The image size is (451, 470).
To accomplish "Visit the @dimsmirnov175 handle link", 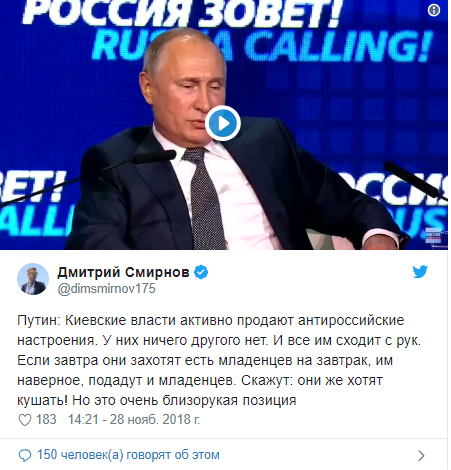I will coord(106,289).
